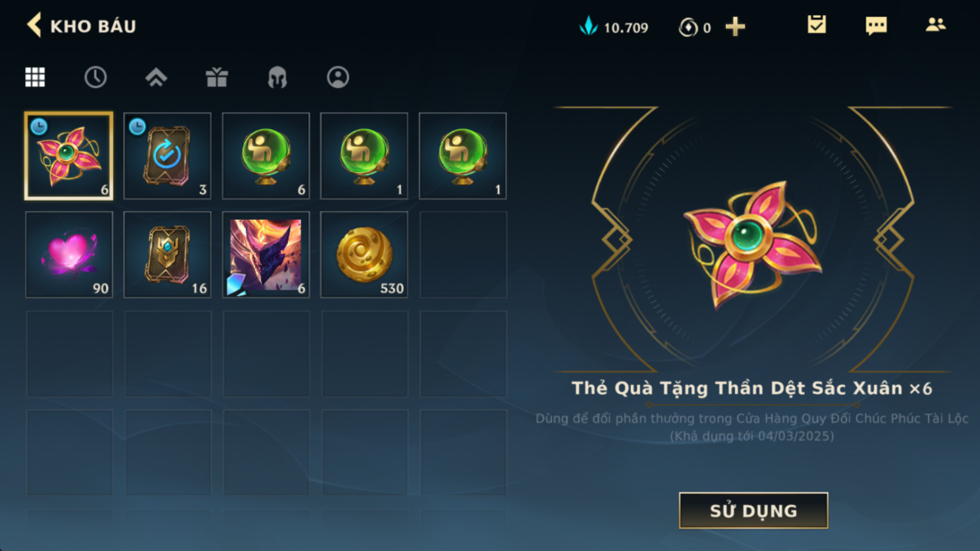Select the emblem card with quantity 16
The width and height of the screenshot is (980, 551).
coord(167,255)
